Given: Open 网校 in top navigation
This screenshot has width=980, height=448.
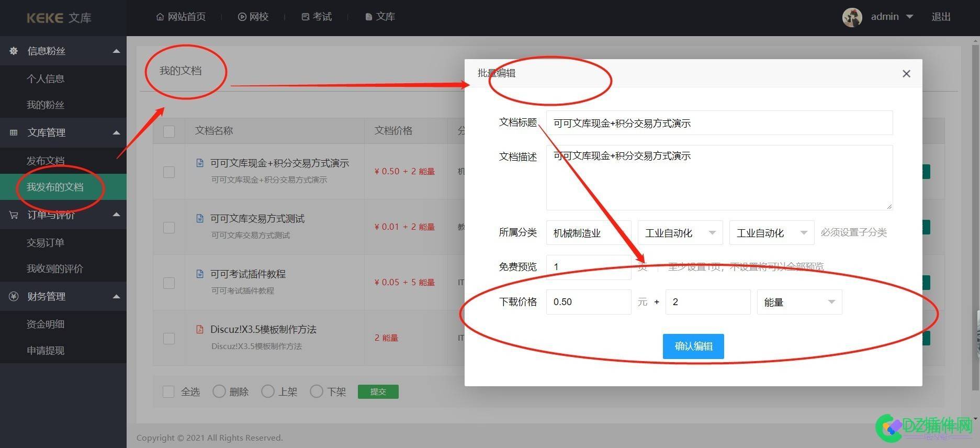Looking at the screenshot, I should click(259, 17).
